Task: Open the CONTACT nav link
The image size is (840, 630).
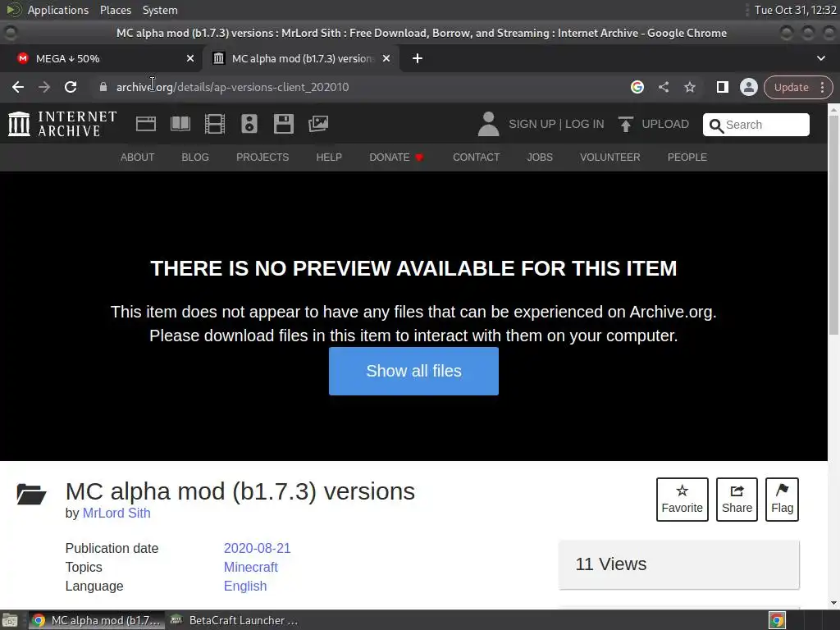Action: tap(477, 157)
